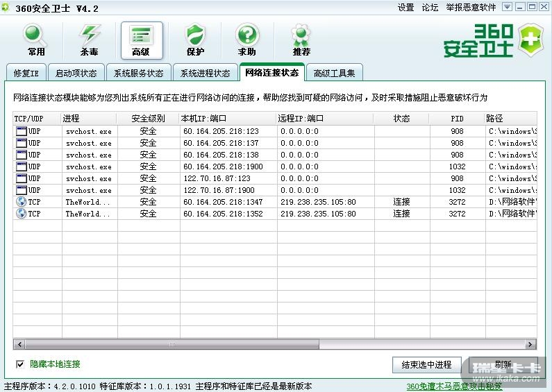Click globe icon of TCP port 1352 row
The width and height of the screenshot is (552, 392).
pyautogui.click(x=22, y=213)
